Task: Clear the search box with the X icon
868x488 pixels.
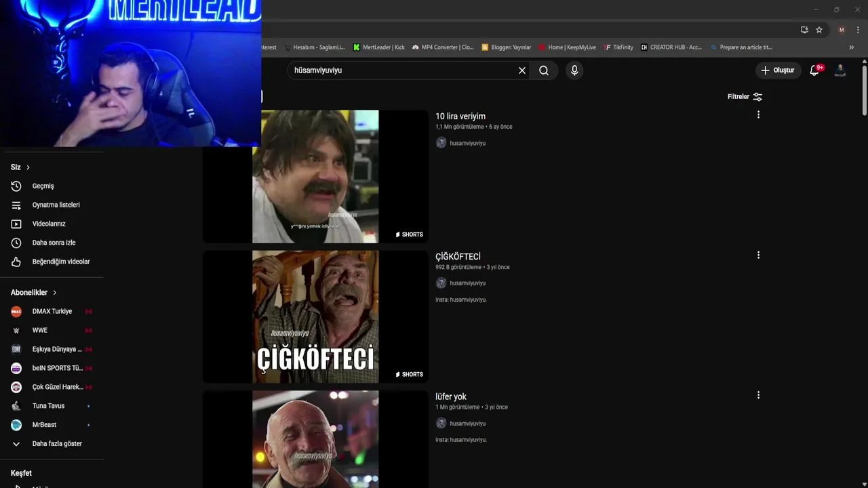Action: pyautogui.click(x=522, y=70)
